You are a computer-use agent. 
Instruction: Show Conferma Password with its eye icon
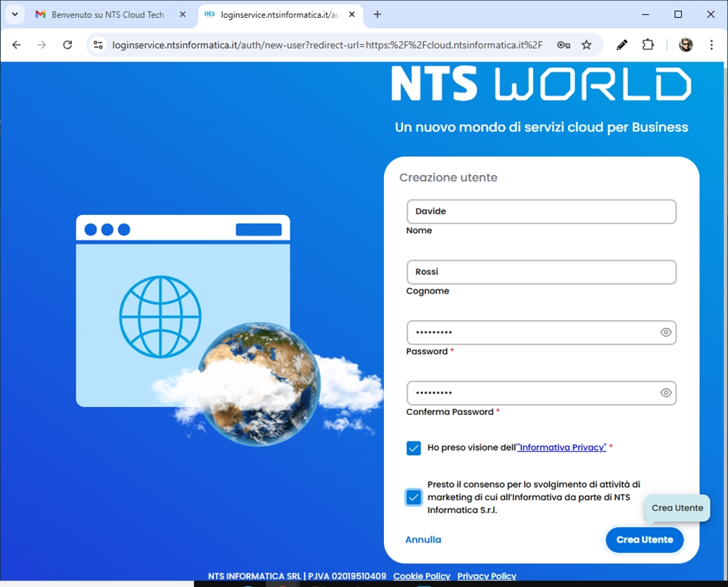point(666,393)
